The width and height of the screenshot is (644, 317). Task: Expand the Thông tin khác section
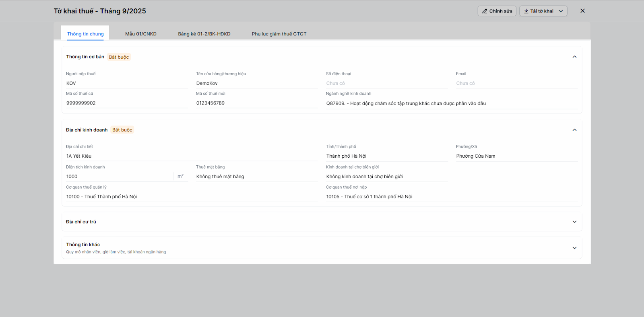click(x=574, y=248)
